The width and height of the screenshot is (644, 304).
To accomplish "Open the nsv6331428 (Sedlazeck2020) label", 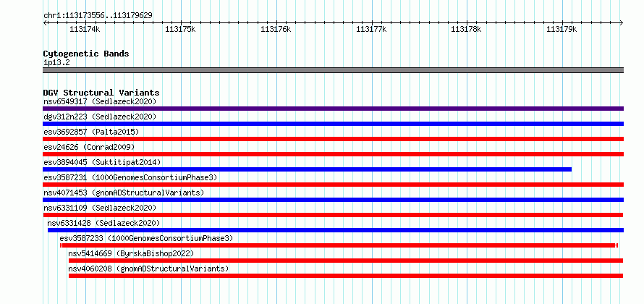I will point(103,223).
